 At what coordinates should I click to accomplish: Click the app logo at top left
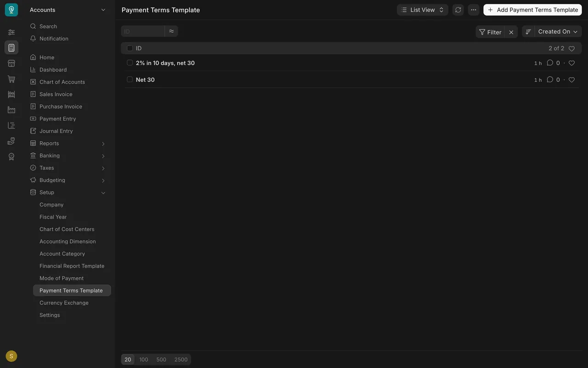11,10
